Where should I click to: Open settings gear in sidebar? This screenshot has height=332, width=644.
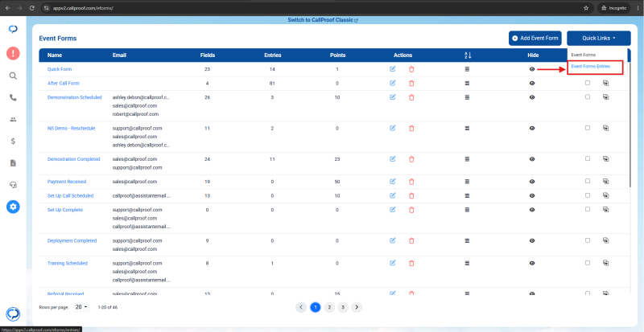(x=13, y=207)
